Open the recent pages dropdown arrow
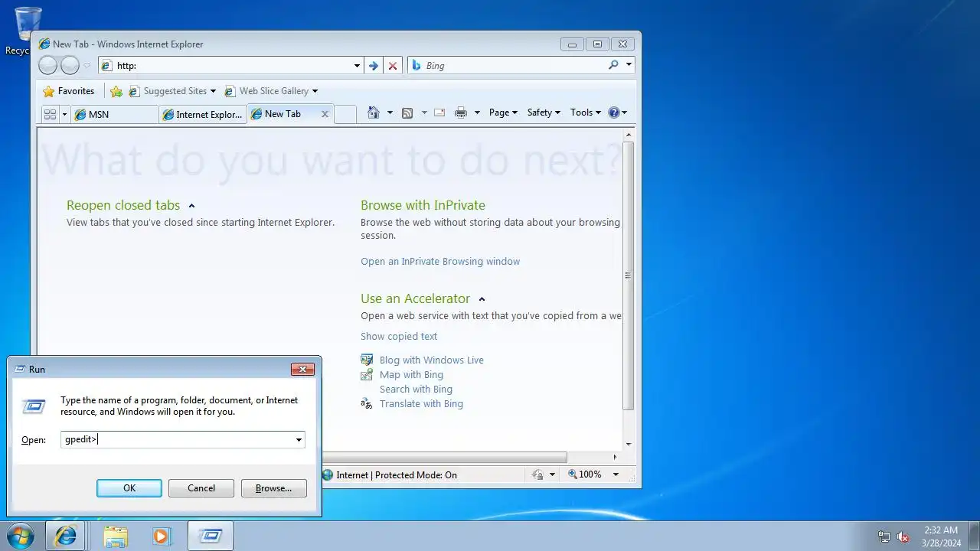This screenshot has width=980, height=551. pyautogui.click(x=87, y=66)
